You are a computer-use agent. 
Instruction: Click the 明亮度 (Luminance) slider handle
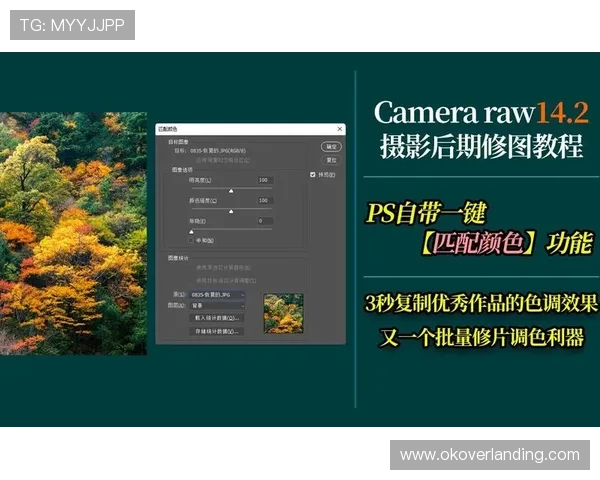tap(231, 191)
